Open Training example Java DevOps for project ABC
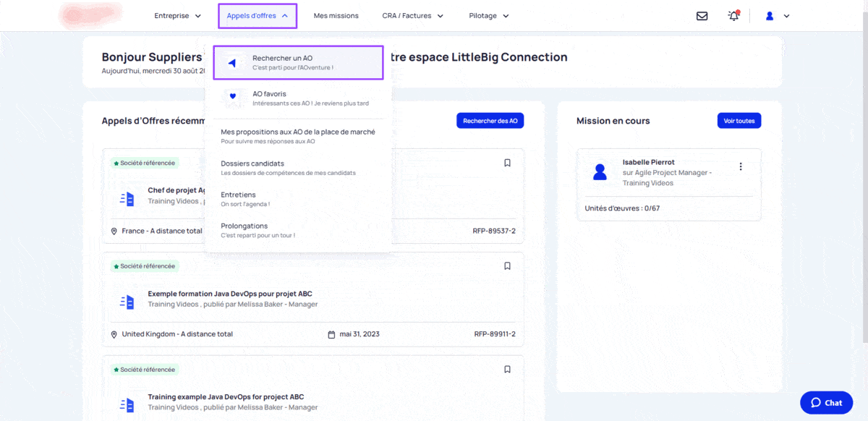 [226, 397]
